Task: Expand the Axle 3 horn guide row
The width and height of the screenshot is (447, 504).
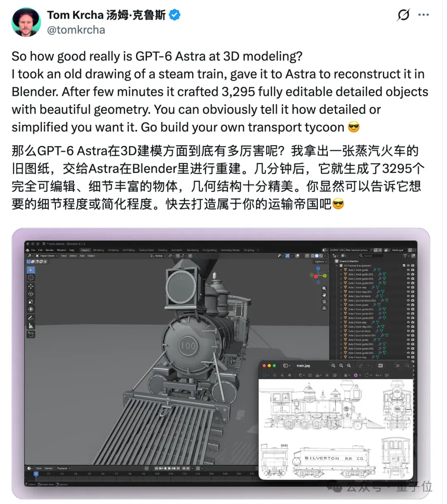Action: click(x=341, y=340)
